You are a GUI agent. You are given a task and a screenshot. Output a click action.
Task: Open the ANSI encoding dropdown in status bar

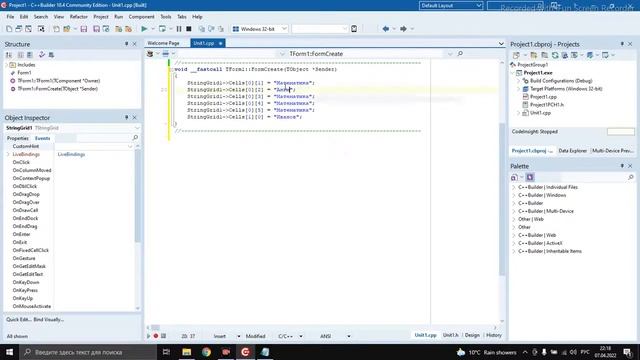point(349,336)
